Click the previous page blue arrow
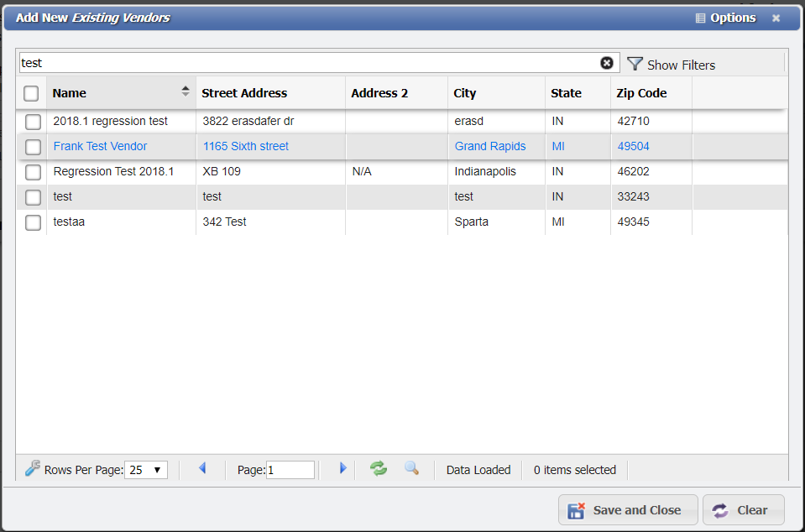The width and height of the screenshot is (805, 532). 202,469
